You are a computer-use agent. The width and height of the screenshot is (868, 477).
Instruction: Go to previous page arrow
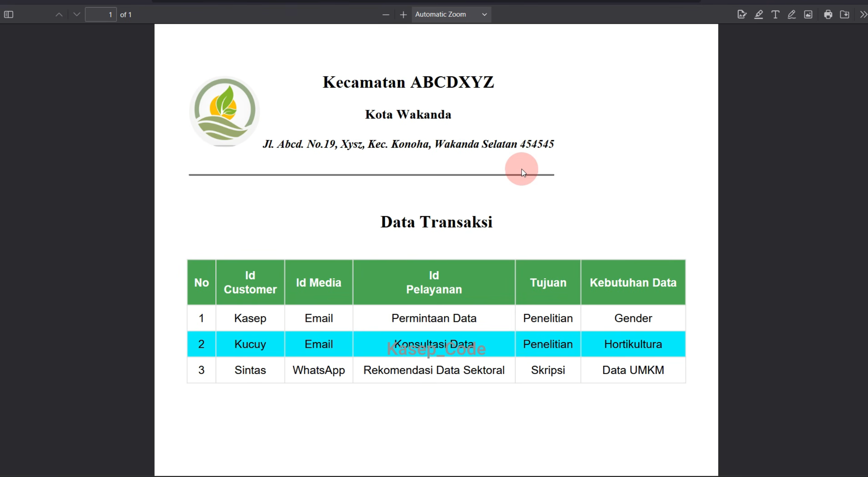click(x=59, y=15)
